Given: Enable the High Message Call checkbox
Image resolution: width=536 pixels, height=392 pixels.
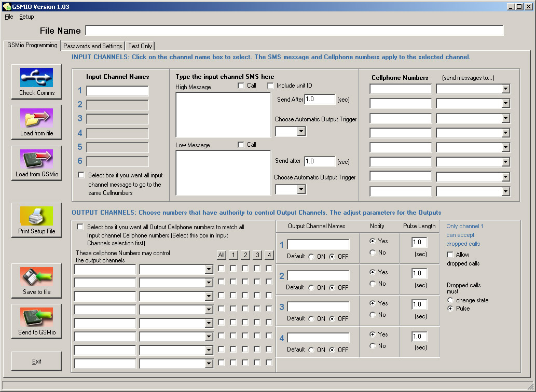Looking at the screenshot, I should [x=241, y=86].
